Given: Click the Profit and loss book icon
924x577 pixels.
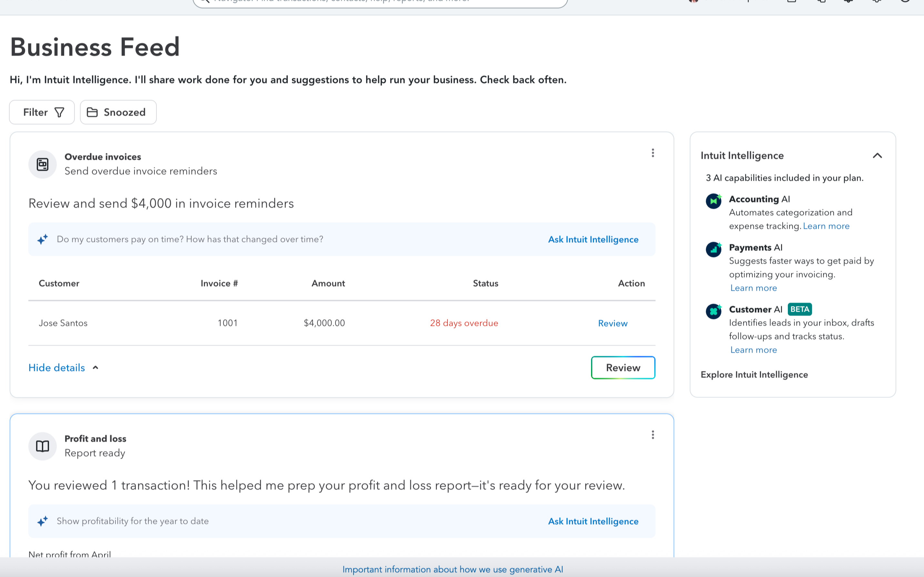Looking at the screenshot, I should click(x=42, y=446).
